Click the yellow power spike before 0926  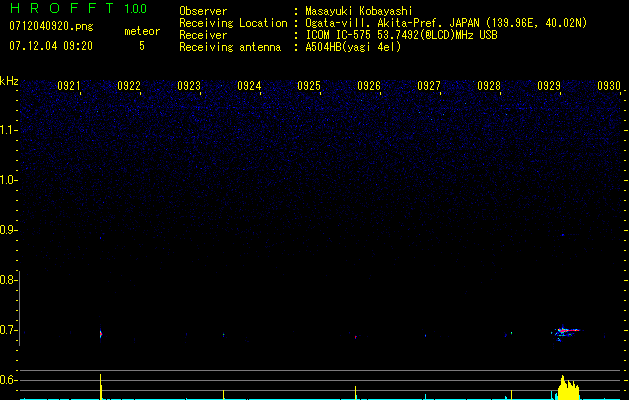coord(355,393)
